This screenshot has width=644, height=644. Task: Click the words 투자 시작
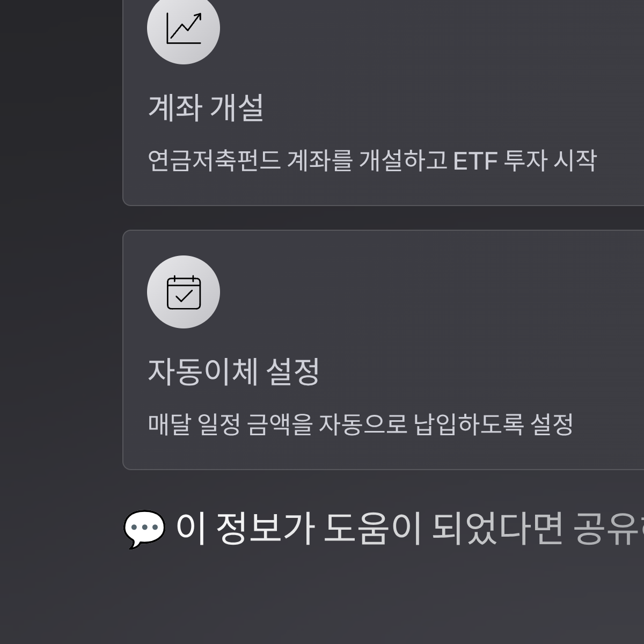pos(550,160)
